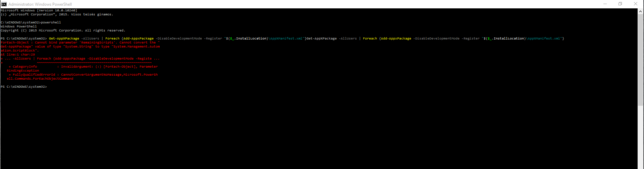Screen dimensions: 644x169
Task: Click the 'Windows PowerShell' banner line
Action: [19, 26]
